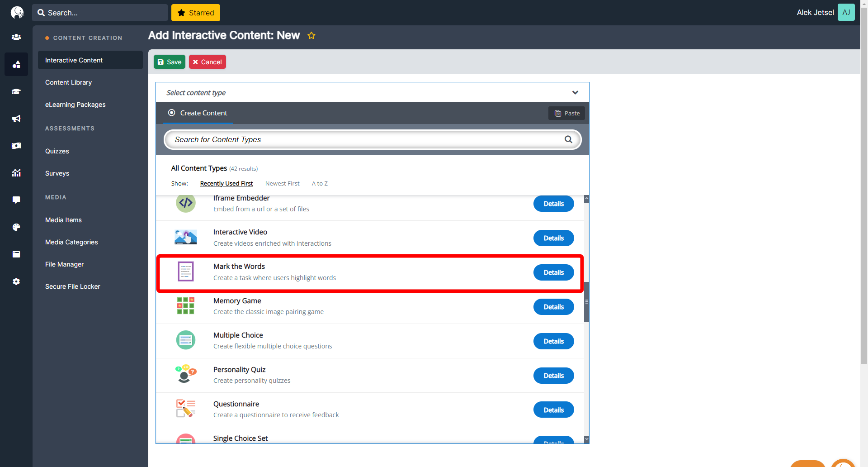This screenshot has width=868, height=467.
Task: Open Details for Iframe Embedder
Action: point(554,204)
